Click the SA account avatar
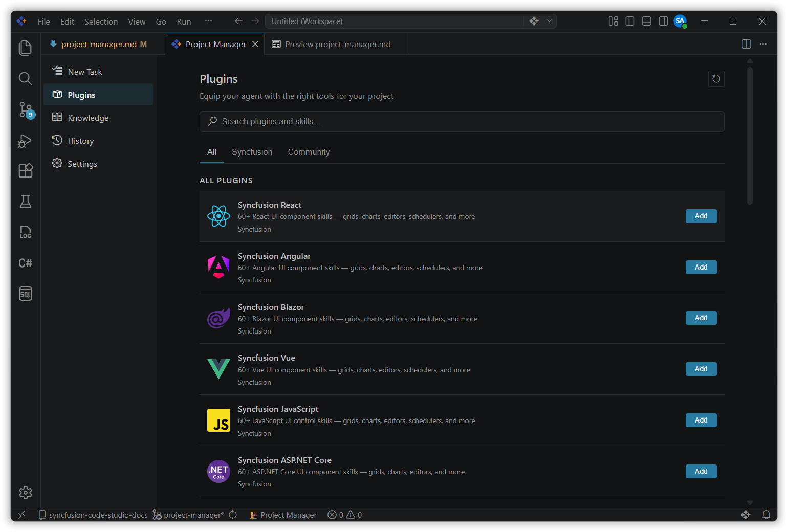The height and width of the screenshot is (532, 788). 680,21
